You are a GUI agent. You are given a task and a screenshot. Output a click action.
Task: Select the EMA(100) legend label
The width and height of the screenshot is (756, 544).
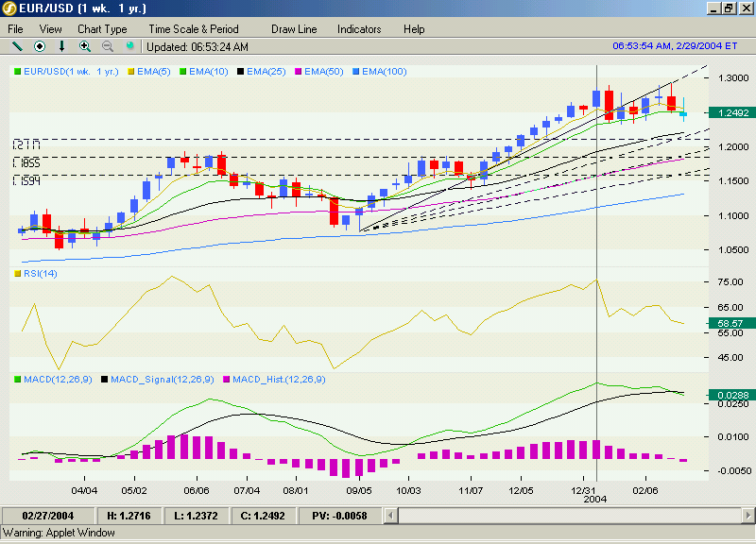pyautogui.click(x=385, y=72)
